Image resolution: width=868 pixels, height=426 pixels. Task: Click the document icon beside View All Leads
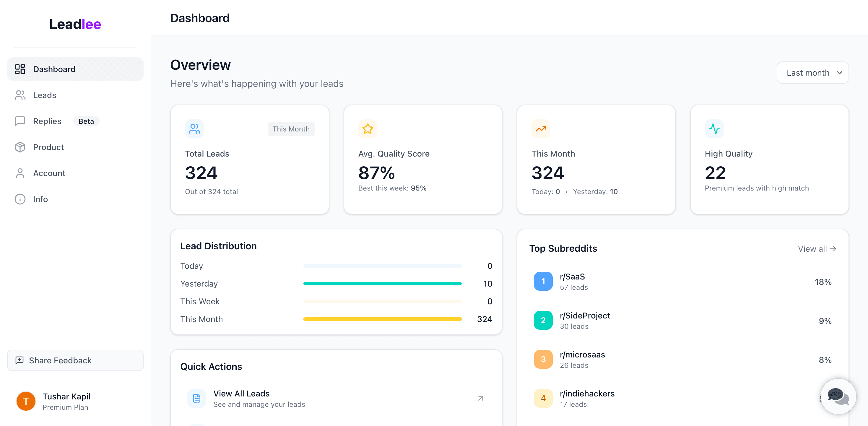[196, 398]
